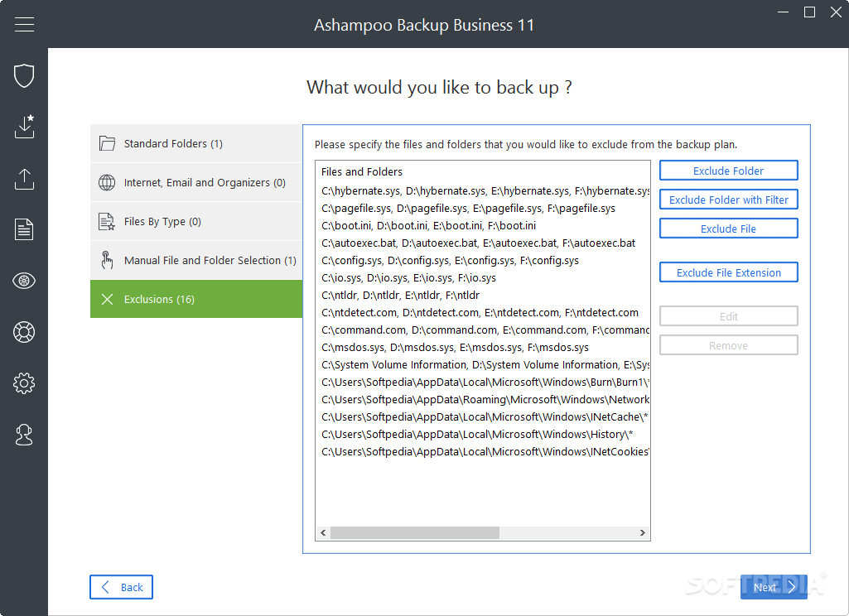The width and height of the screenshot is (849, 616).
Task: Click the Standard Folders folder icon
Action: (107, 143)
